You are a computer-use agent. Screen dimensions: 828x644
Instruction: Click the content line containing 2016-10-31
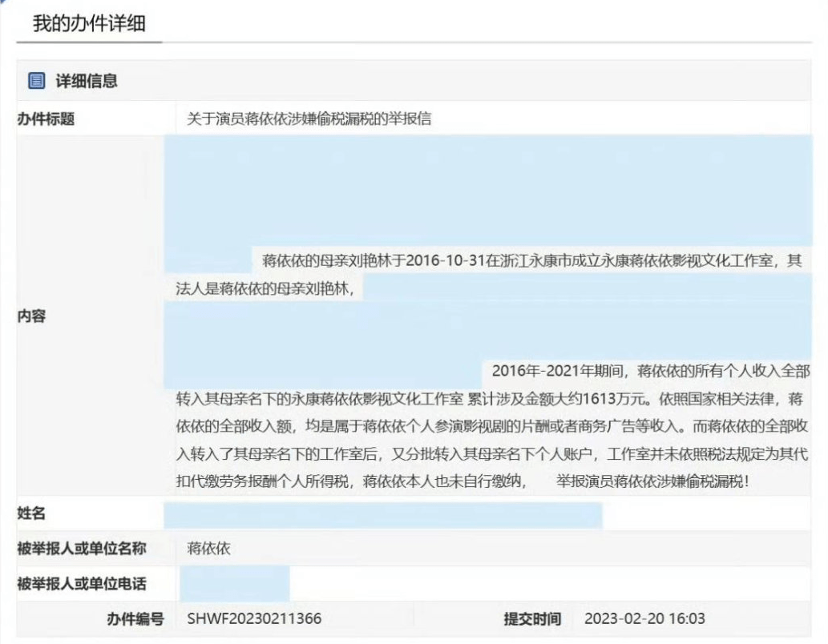pos(529,261)
